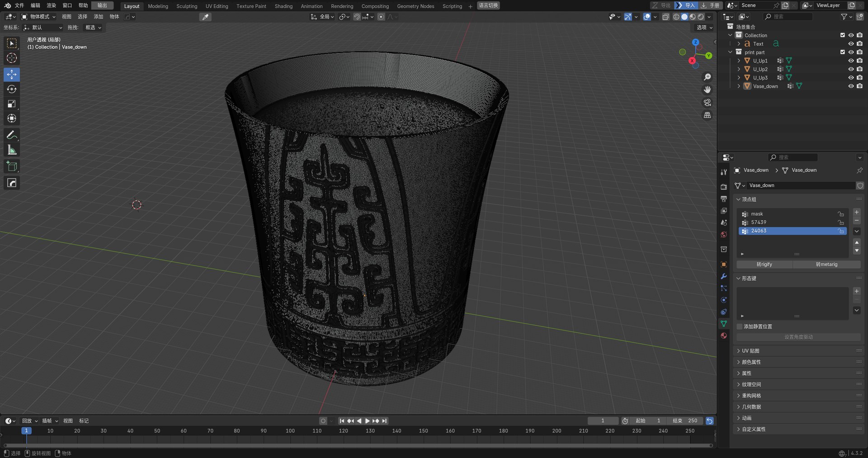The width and height of the screenshot is (868, 458).
Task: Click the pan view hand icon
Action: 708,90
